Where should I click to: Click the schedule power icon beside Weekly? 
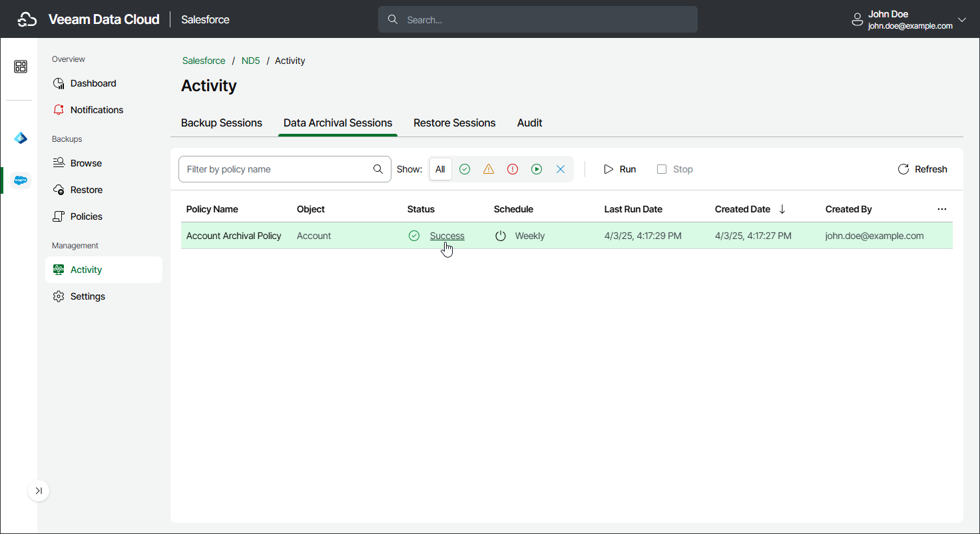(501, 236)
